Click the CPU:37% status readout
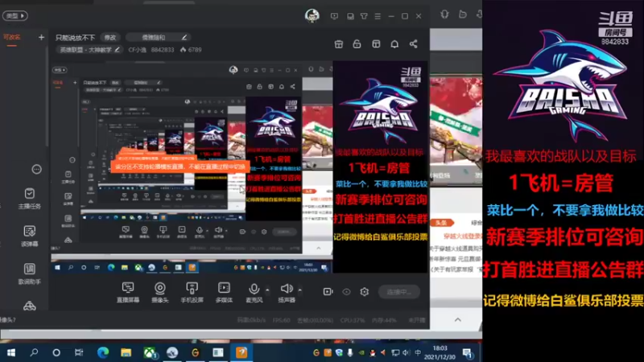 (353, 320)
